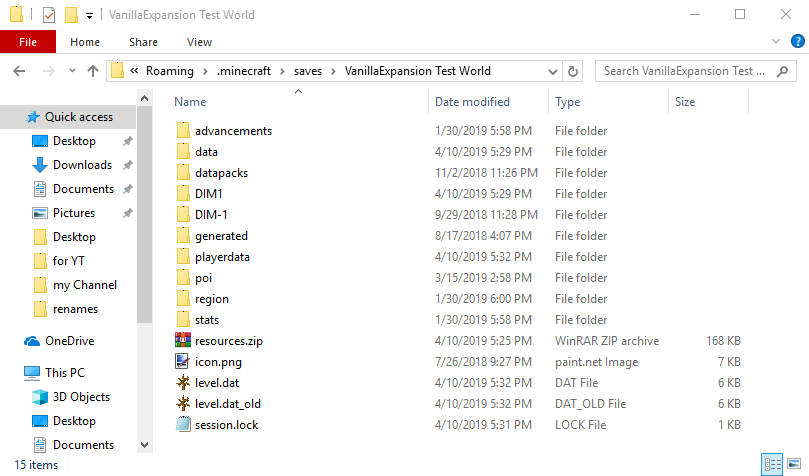Select the poi folder icon
Viewport: 809px width, 476px height.
pos(183,277)
